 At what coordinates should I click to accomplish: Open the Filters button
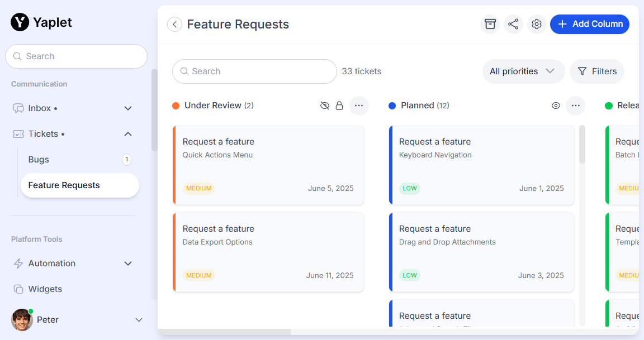pyautogui.click(x=597, y=71)
